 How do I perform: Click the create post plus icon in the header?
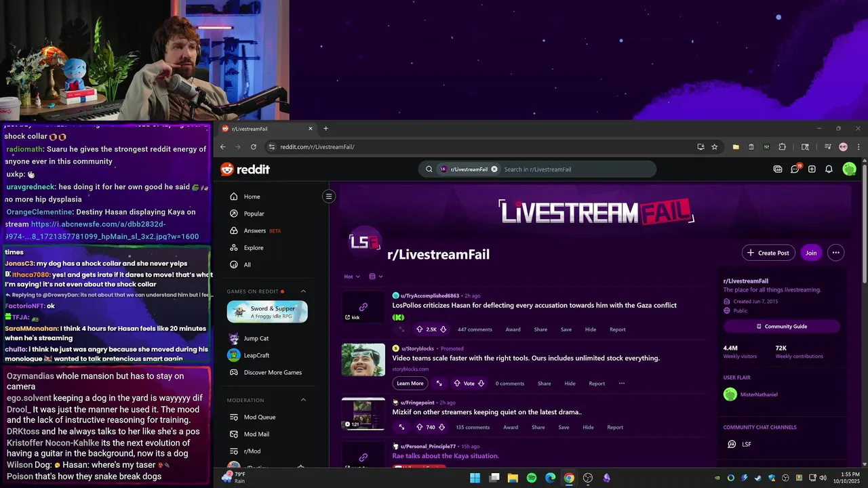[x=812, y=169]
